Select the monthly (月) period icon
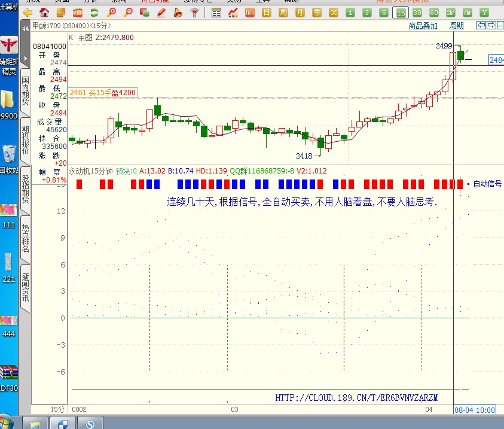This screenshot has height=429, width=504. pyautogui.click(x=300, y=13)
